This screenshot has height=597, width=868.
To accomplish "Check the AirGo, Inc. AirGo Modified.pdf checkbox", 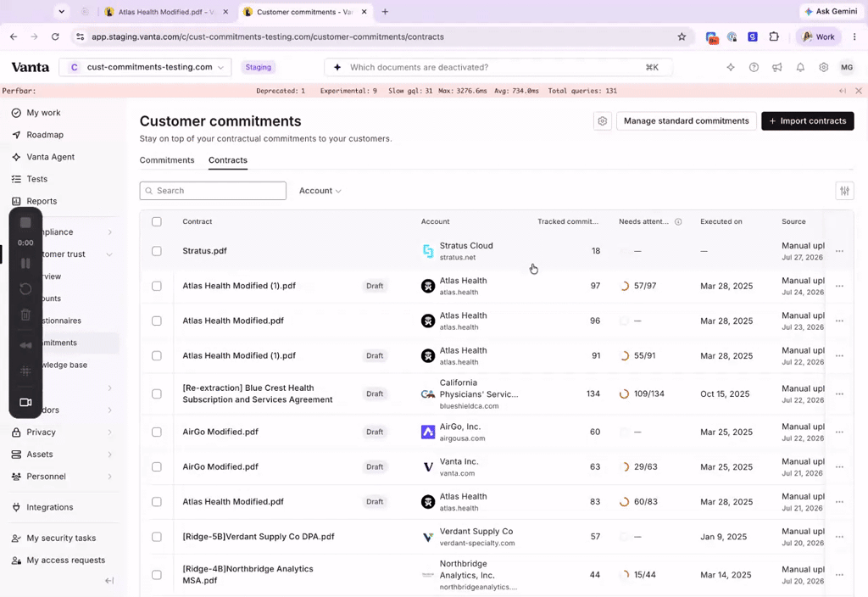I will tap(157, 432).
